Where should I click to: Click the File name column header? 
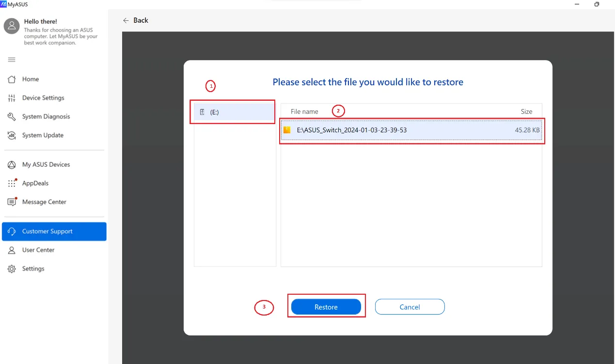(304, 111)
